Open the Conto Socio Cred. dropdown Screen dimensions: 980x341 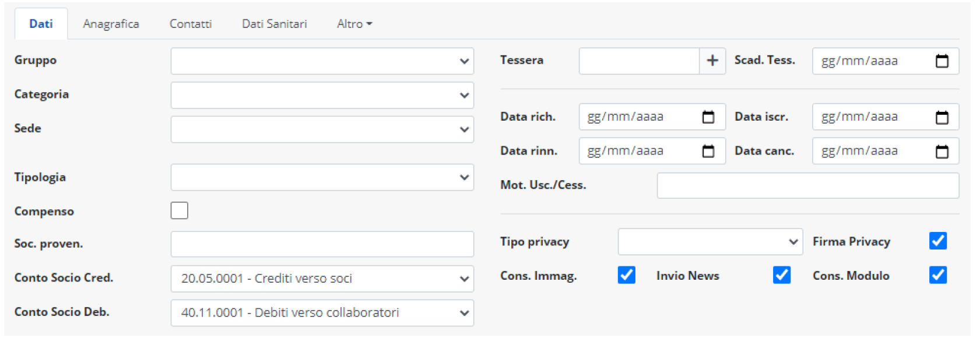click(x=322, y=279)
